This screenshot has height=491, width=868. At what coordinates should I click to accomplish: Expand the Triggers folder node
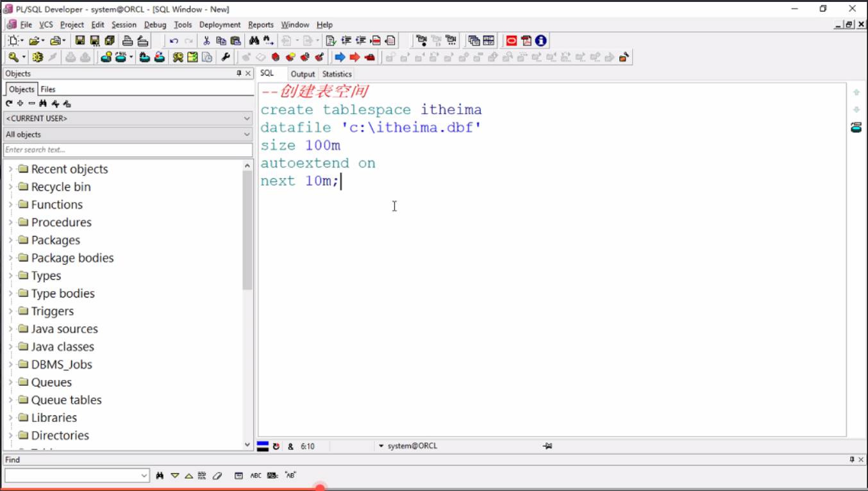click(x=10, y=311)
